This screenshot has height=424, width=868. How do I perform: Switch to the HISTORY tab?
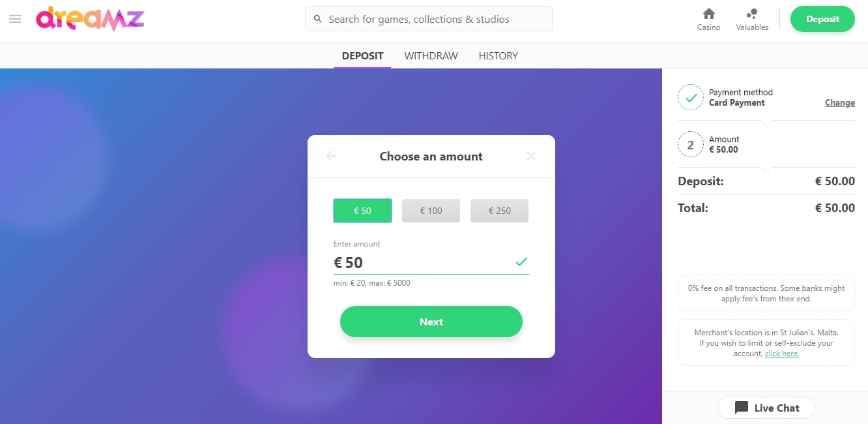(498, 55)
